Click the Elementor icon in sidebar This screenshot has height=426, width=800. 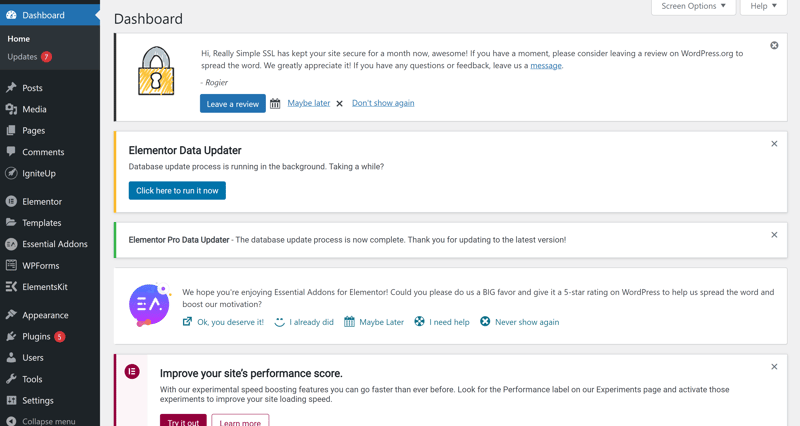click(11, 201)
